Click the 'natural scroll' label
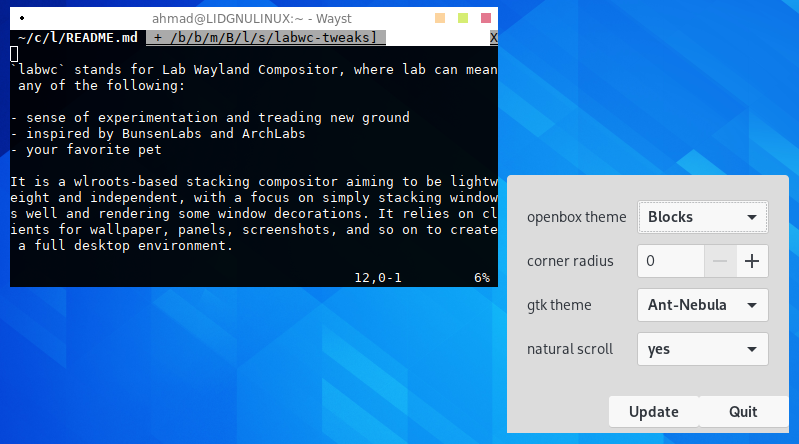Screen dimensions: 799x444 tap(570, 349)
